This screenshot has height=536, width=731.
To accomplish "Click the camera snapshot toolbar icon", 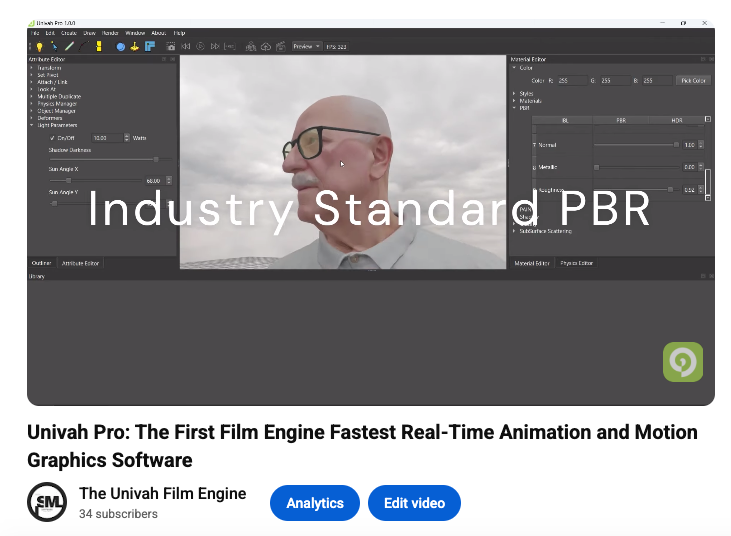I will click(x=171, y=47).
